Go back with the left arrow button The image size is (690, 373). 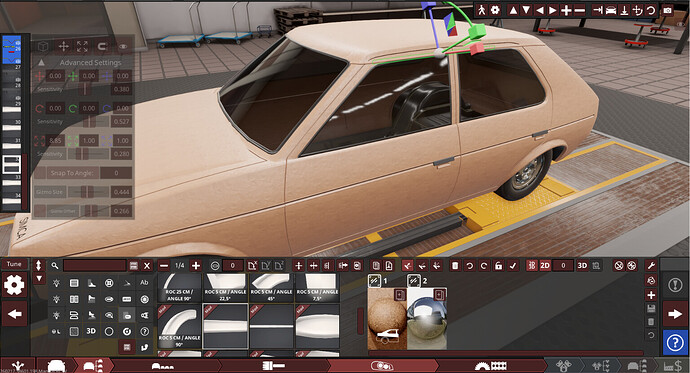(x=14, y=314)
